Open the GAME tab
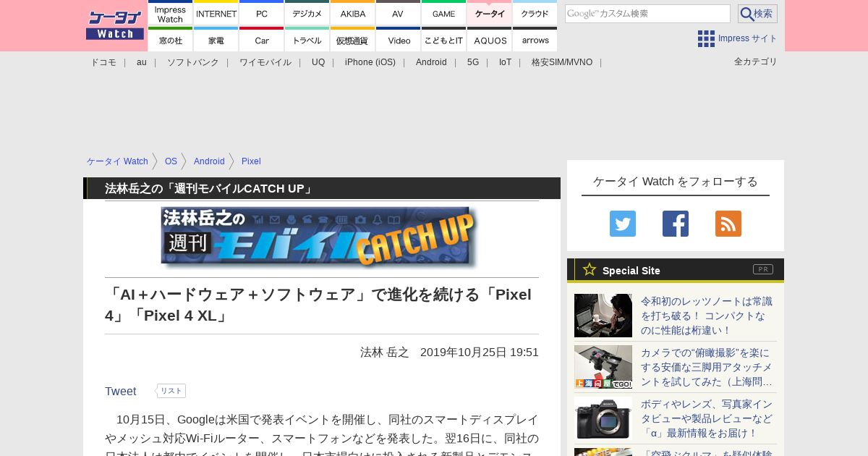This screenshot has height=456, width=868. [443, 14]
